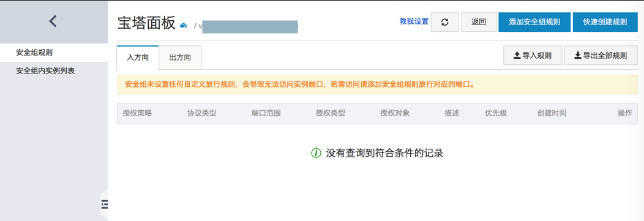Image resolution: width=644 pixels, height=221 pixels.
Task: Click 添加安全组规则 button
Action: (534, 22)
